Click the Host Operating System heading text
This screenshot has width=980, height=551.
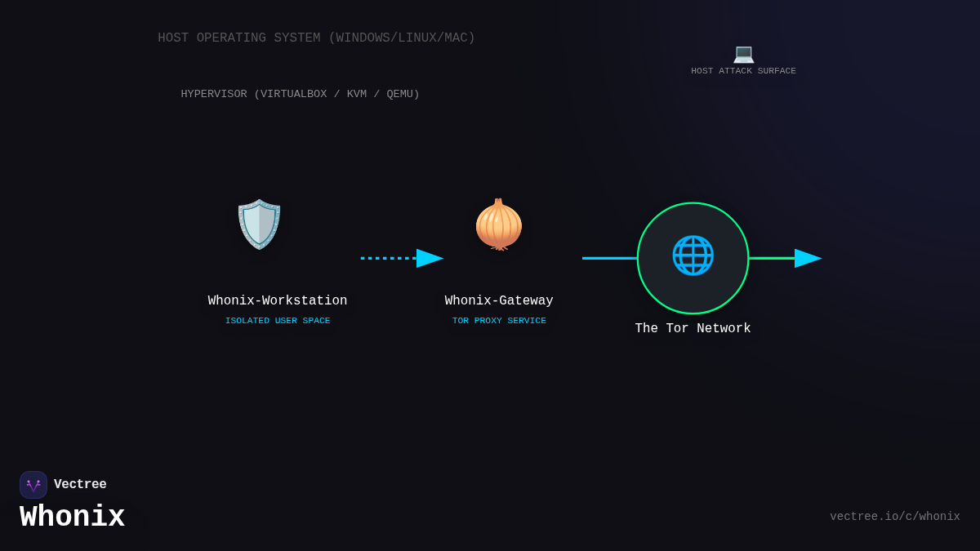(x=316, y=38)
